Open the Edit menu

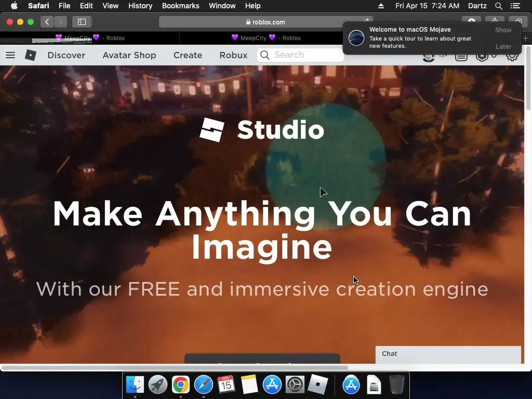point(86,6)
